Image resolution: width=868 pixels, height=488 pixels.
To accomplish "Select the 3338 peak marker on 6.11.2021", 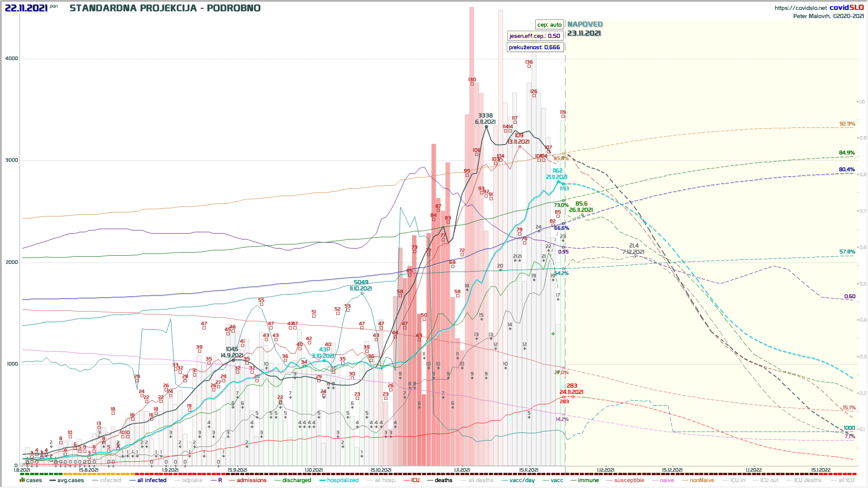I will pyautogui.click(x=486, y=127).
